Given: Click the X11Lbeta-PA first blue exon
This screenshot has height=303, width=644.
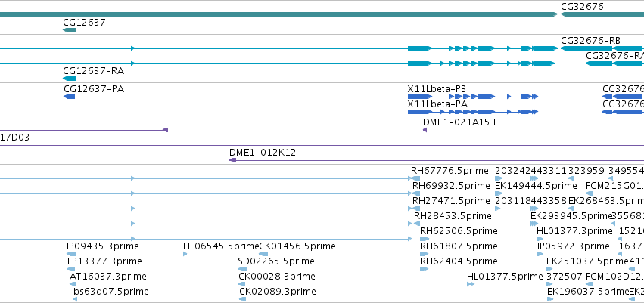Looking at the screenshot, I should pyautogui.click(x=420, y=112).
